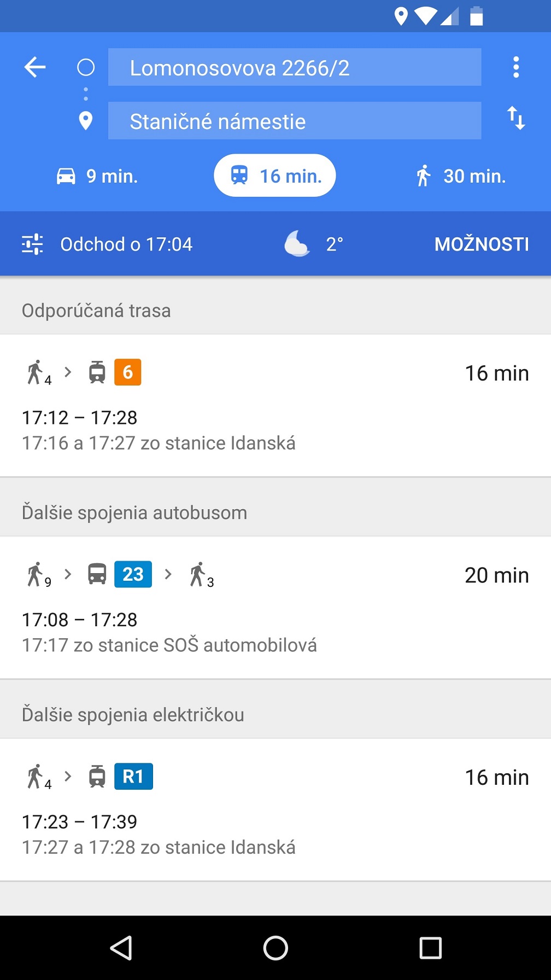Switch to walking mode, 30 min.

(x=460, y=176)
